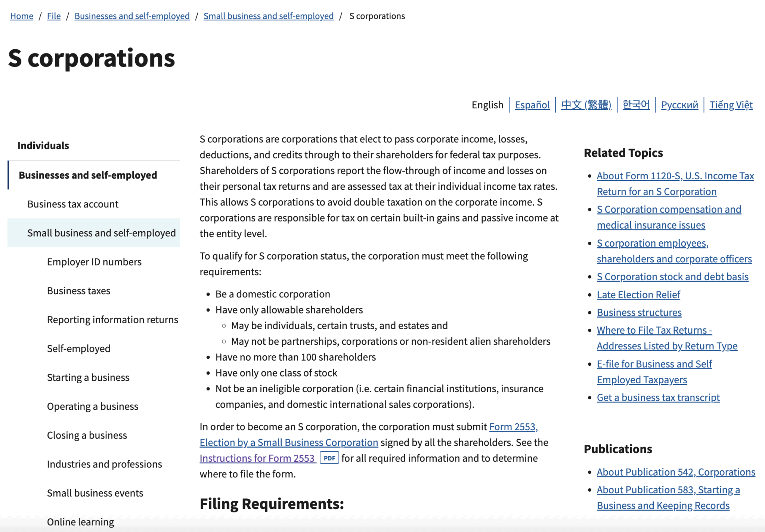Image resolution: width=765 pixels, height=532 pixels.
Task: Open Self-employed sidebar item
Action: pos(79,349)
